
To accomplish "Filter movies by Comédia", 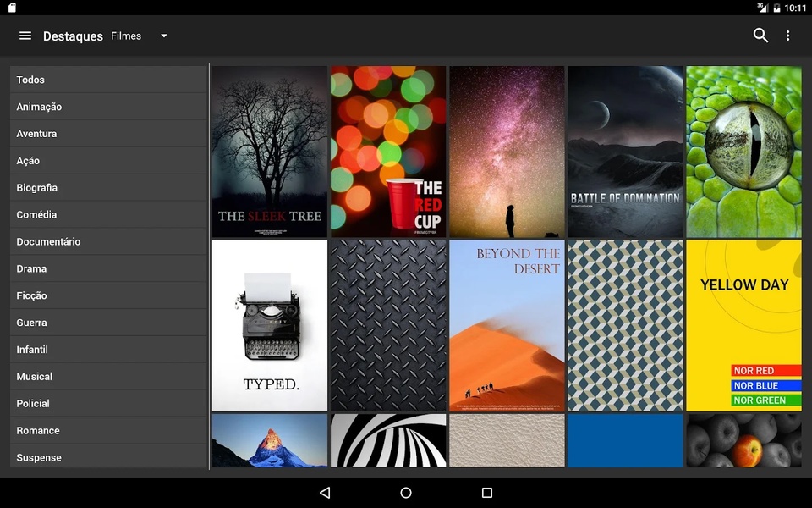I will click(x=108, y=214).
